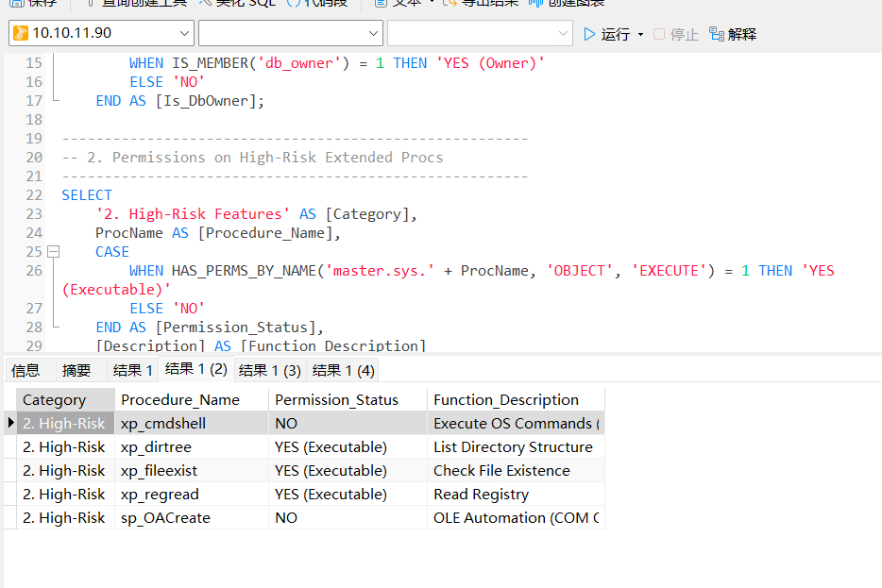882x588 pixels.
Task: Click the Procedure_Name column header
Action: 179,399
